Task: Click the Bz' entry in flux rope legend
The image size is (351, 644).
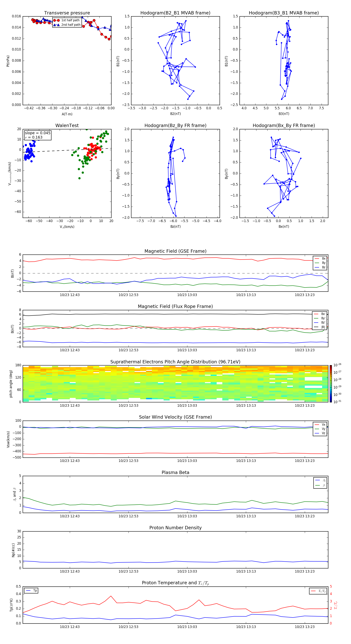Action: [320, 323]
